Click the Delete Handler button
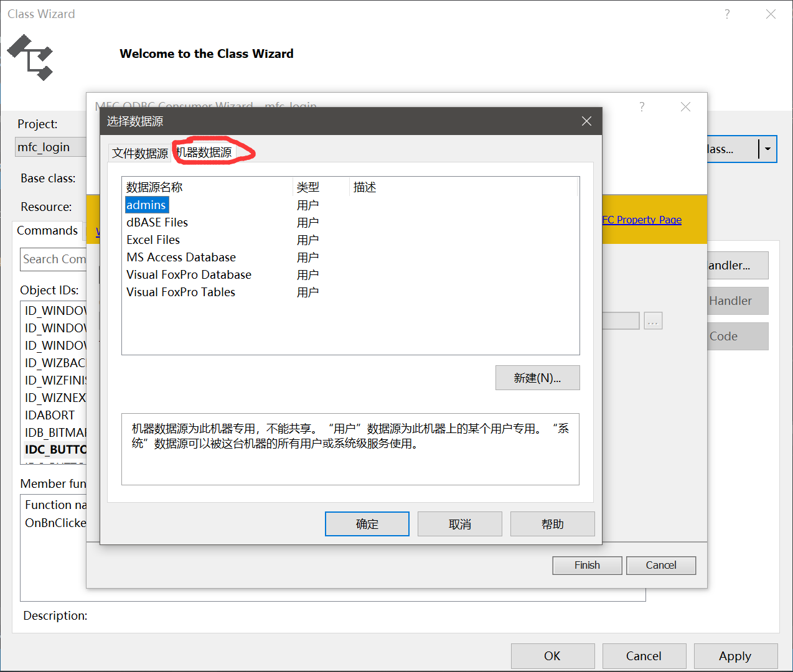Image resolution: width=793 pixels, height=672 pixels. tap(738, 301)
